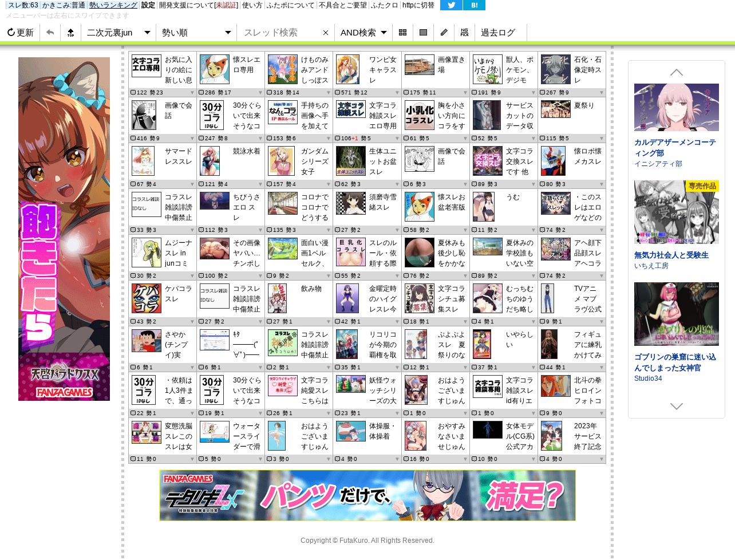The height and width of the screenshot is (560, 735).
Task: Expand menu arrow for TVアニメ マブラヴ thread
Action: point(602,322)
